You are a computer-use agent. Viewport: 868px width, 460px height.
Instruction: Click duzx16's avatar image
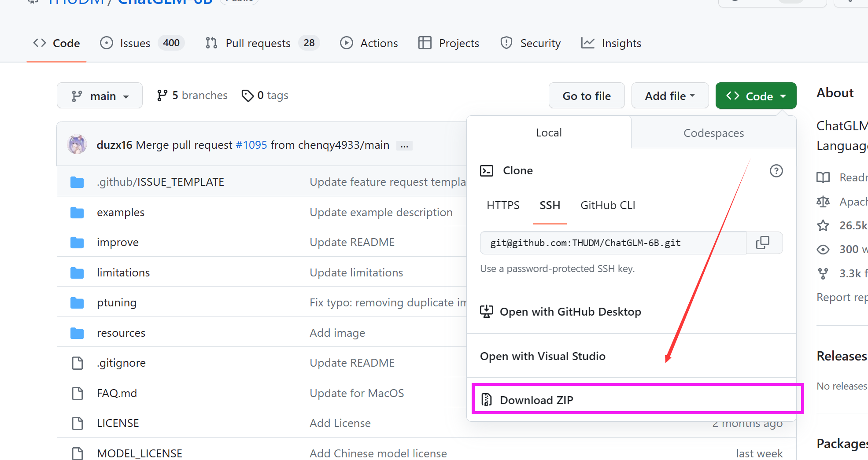(x=77, y=144)
